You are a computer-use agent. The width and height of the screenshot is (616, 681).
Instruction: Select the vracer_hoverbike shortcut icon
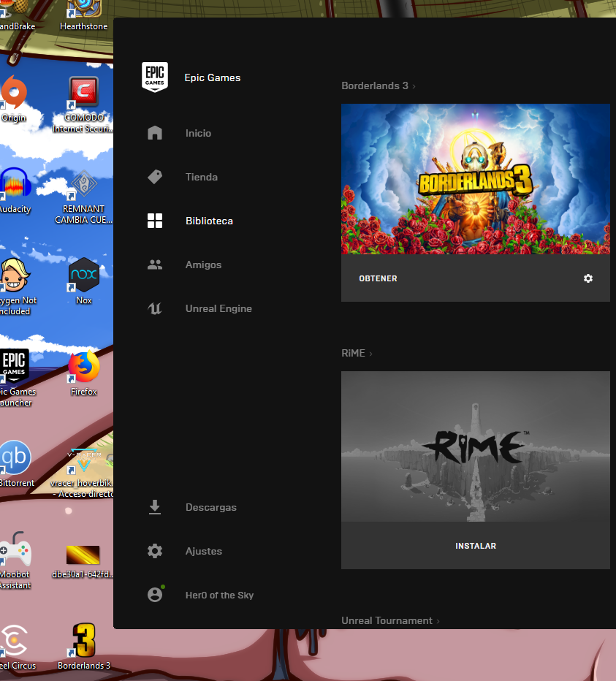point(83,473)
